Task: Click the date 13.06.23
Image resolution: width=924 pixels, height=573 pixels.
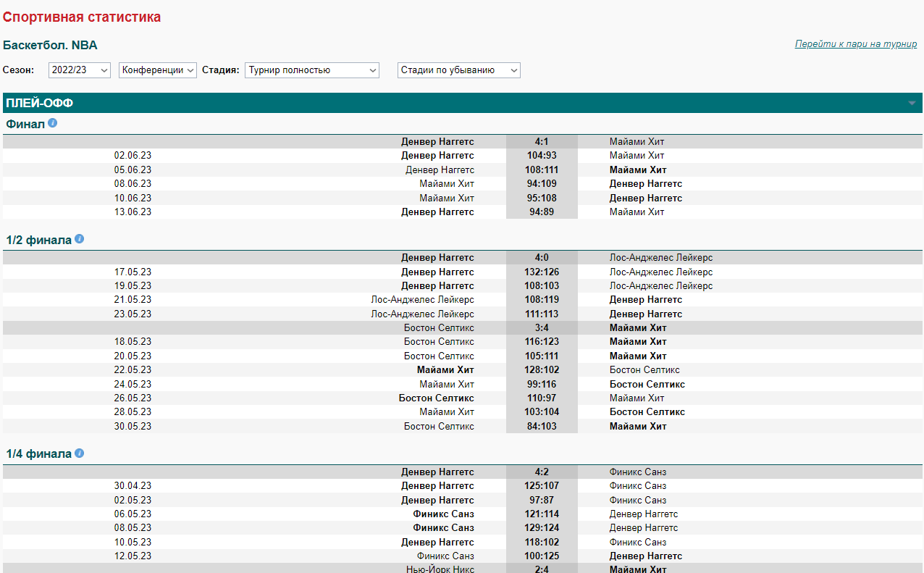Action: [133, 212]
